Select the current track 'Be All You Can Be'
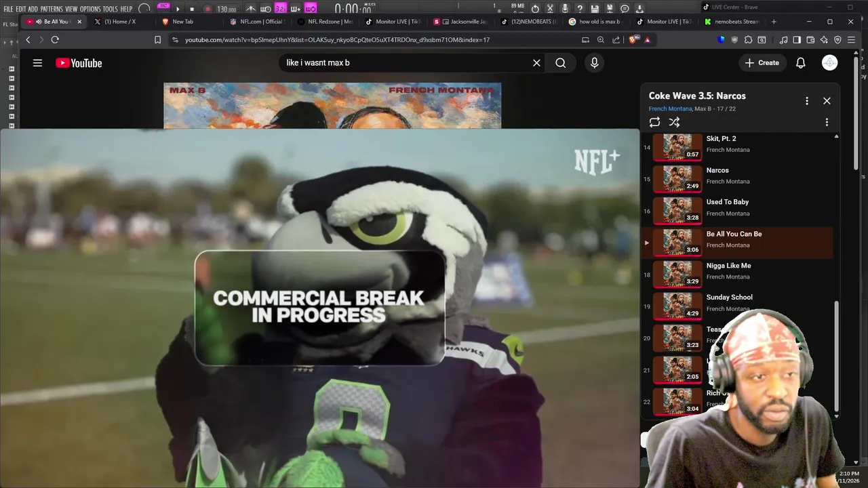The height and width of the screenshot is (488, 868). (737, 243)
